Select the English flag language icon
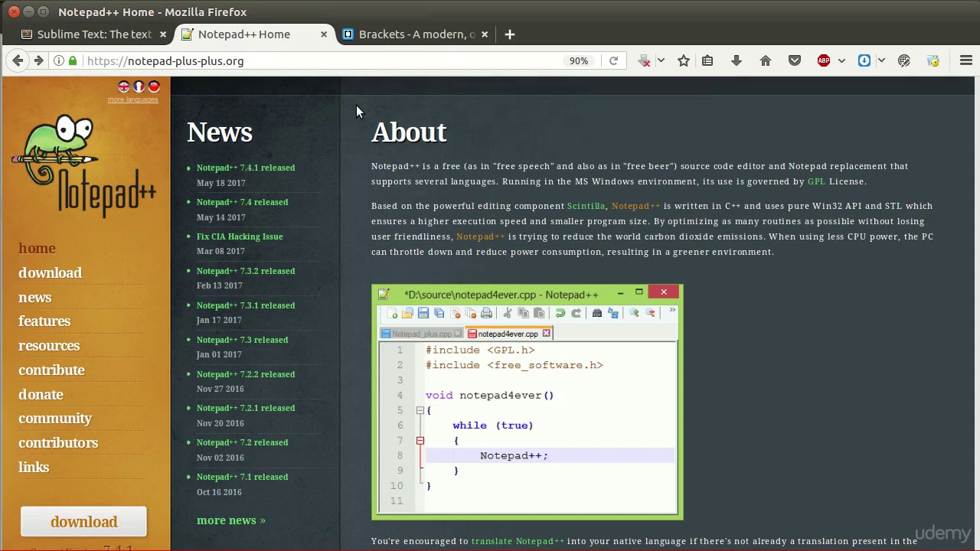Image resolution: width=980 pixels, height=551 pixels. point(124,86)
